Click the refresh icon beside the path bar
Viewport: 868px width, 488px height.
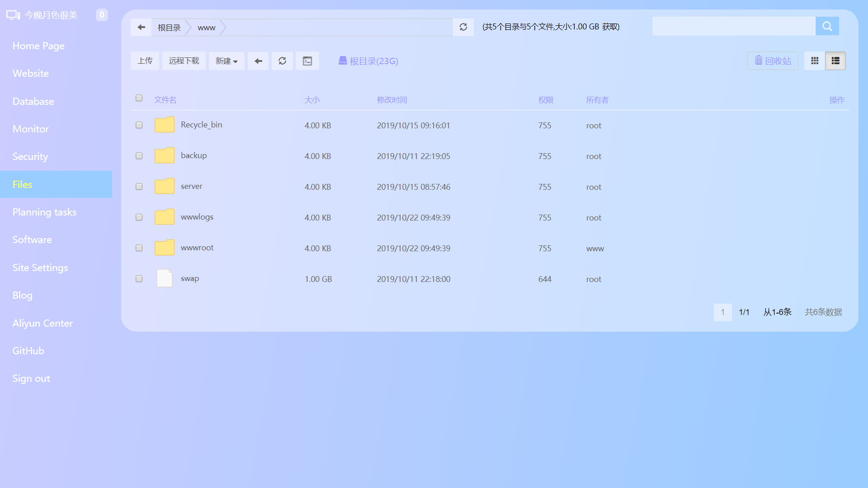[463, 27]
